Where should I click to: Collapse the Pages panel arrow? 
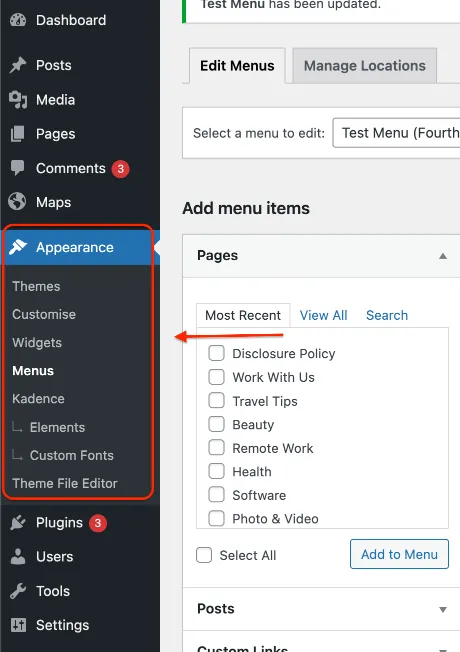(x=443, y=256)
